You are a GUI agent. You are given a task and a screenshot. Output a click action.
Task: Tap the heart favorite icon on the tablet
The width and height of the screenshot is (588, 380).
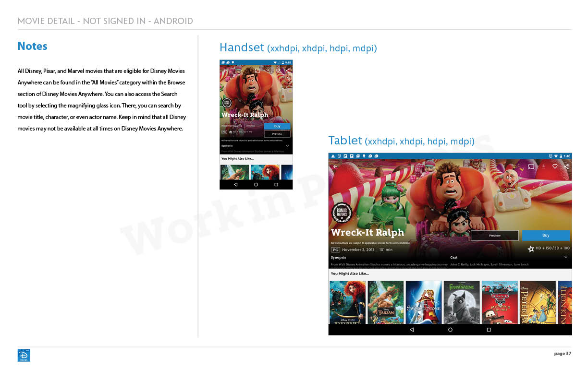click(555, 166)
